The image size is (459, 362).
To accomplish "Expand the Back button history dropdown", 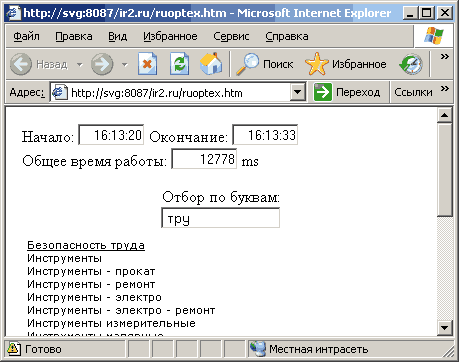I will [x=79, y=64].
